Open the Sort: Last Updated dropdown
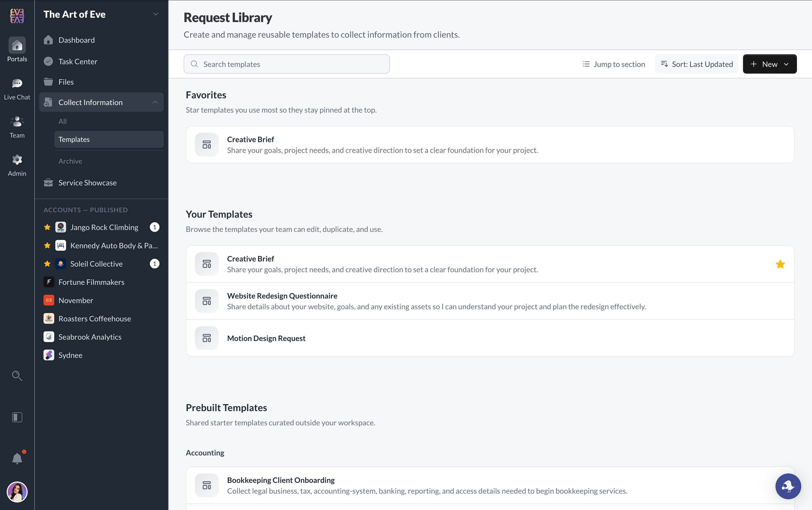Screen dimensions: 812x510 [696, 64]
